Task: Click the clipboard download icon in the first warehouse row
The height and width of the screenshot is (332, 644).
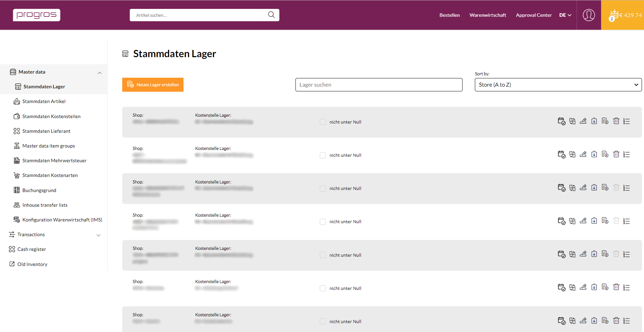Action: tap(594, 121)
